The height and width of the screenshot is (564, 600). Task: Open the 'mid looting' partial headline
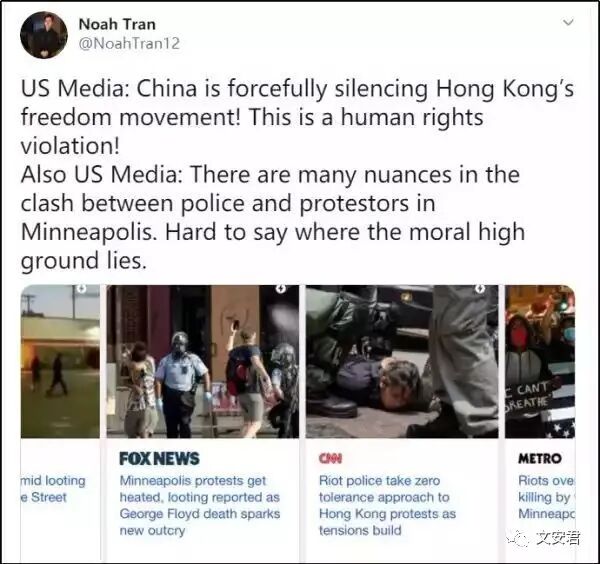coord(53,489)
